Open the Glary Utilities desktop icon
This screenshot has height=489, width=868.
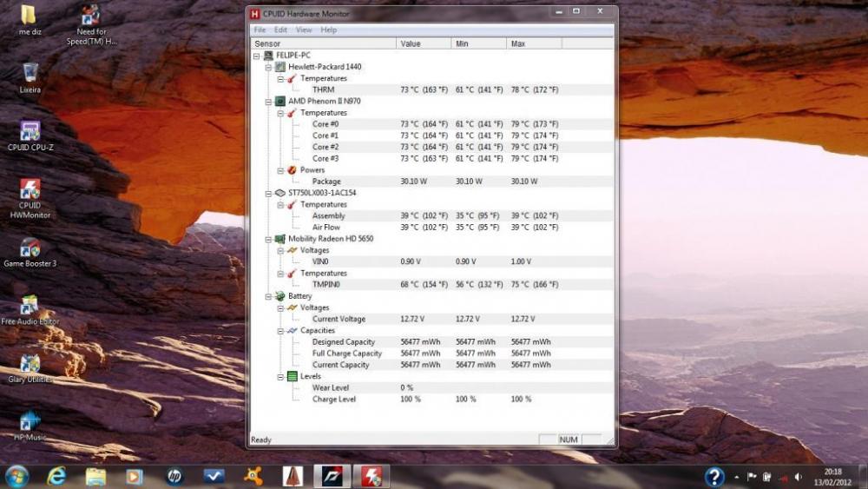click(x=30, y=364)
